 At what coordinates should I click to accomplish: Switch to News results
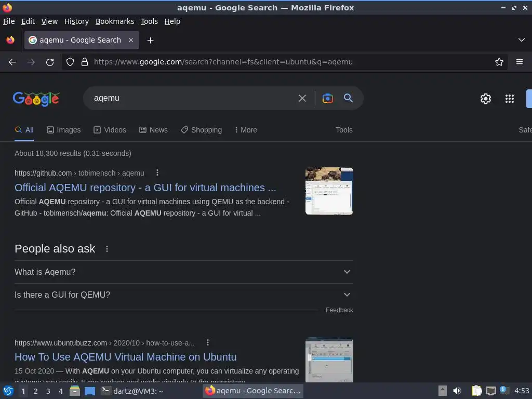coord(153,130)
